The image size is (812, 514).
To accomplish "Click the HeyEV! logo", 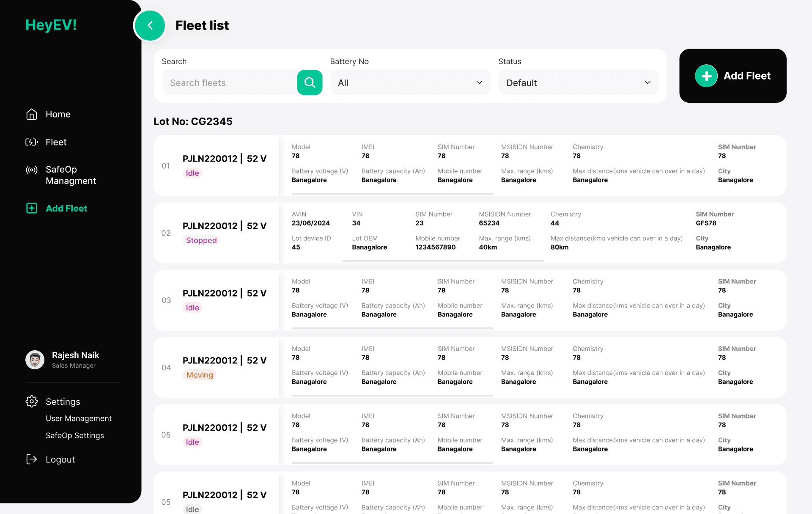I will click(51, 25).
